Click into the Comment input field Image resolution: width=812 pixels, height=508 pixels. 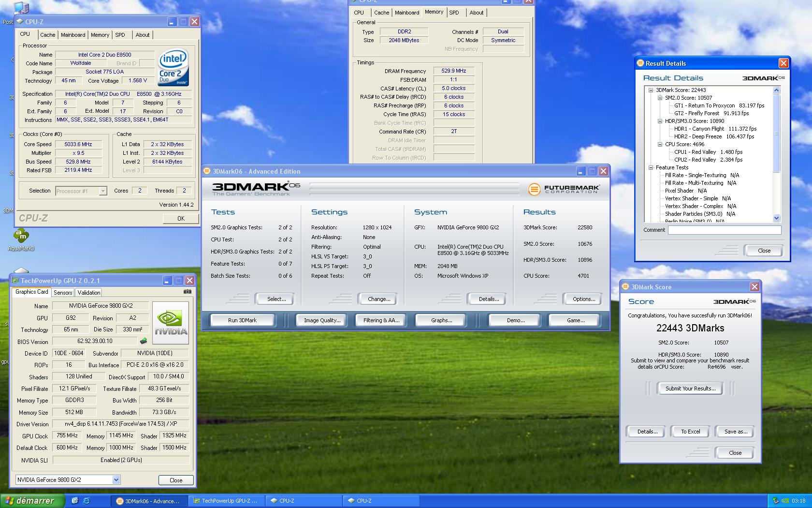[x=725, y=230]
